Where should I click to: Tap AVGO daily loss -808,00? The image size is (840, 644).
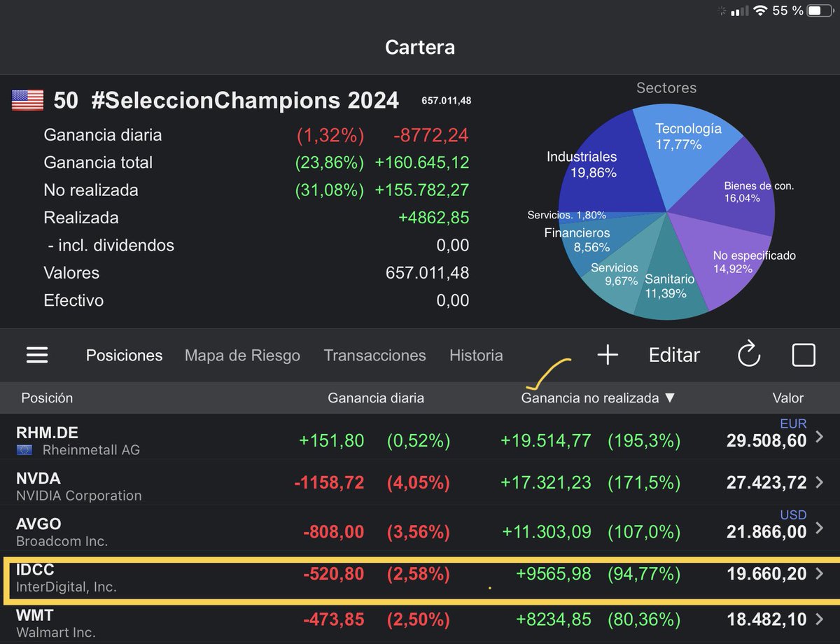[x=334, y=532]
